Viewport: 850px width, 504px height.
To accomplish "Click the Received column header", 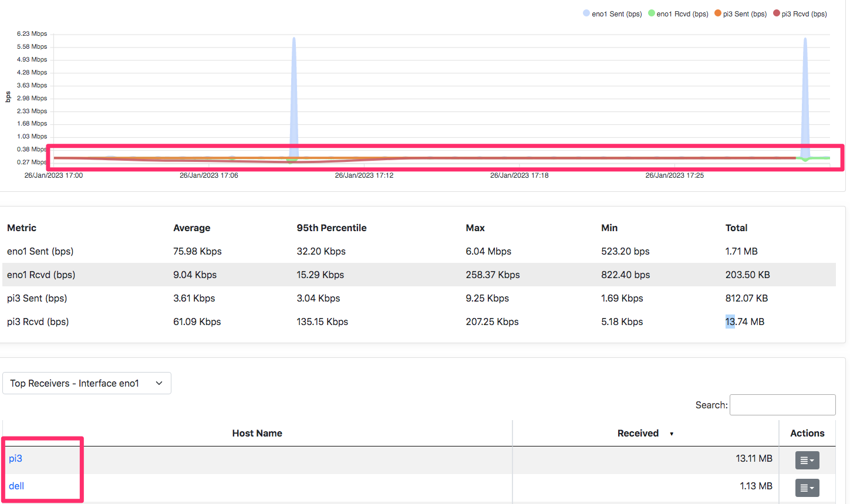I will [x=638, y=433].
